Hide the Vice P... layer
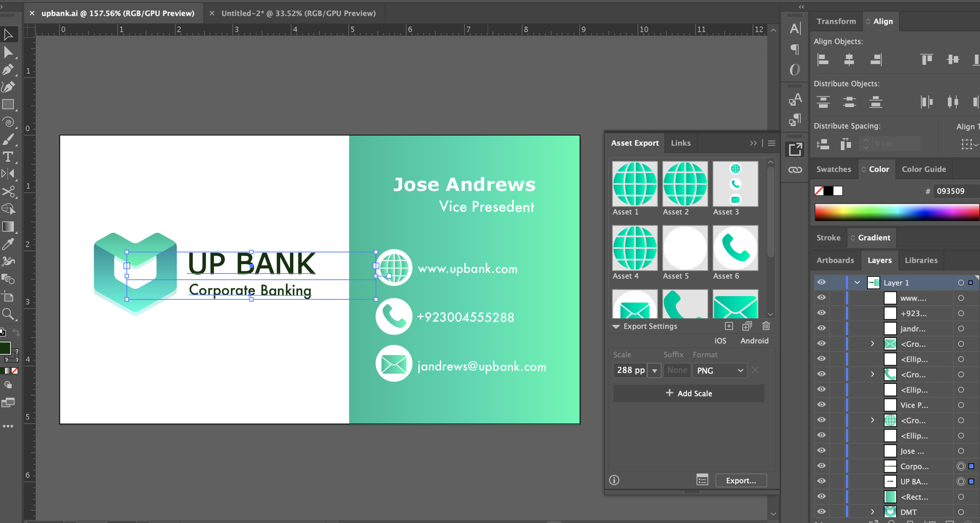The width and height of the screenshot is (980, 523). point(822,405)
